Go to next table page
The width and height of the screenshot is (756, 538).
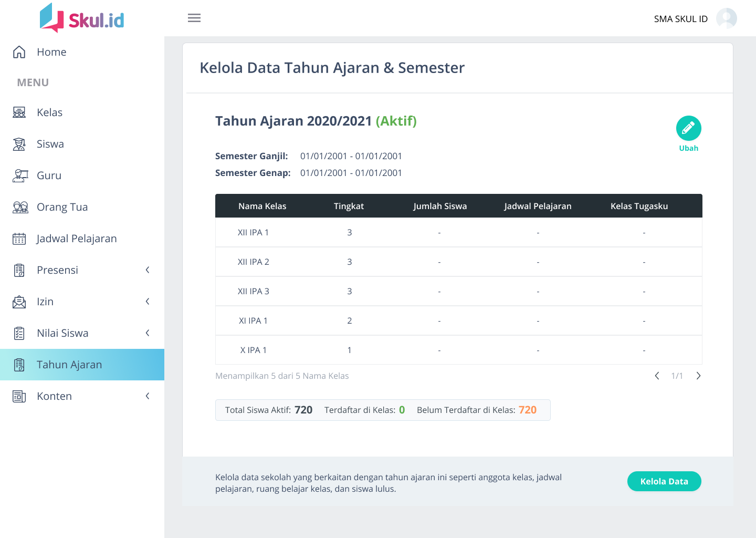pyautogui.click(x=698, y=376)
